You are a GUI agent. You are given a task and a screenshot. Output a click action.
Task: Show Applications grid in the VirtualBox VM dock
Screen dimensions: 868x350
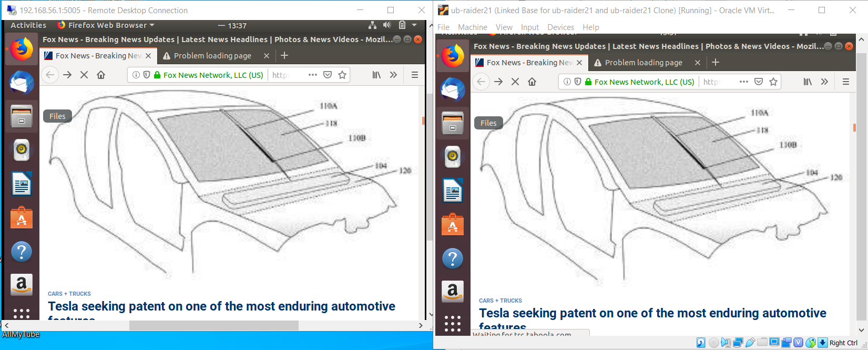(x=453, y=323)
